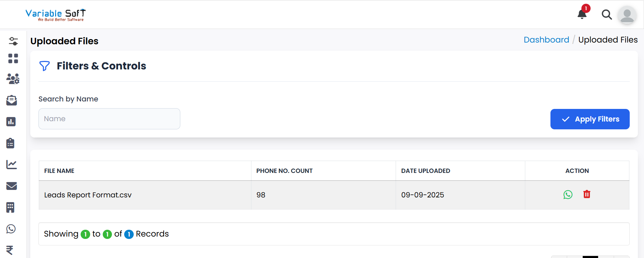Click the closed mail sidebar icon
The height and width of the screenshot is (258, 644).
pos(12,186)
